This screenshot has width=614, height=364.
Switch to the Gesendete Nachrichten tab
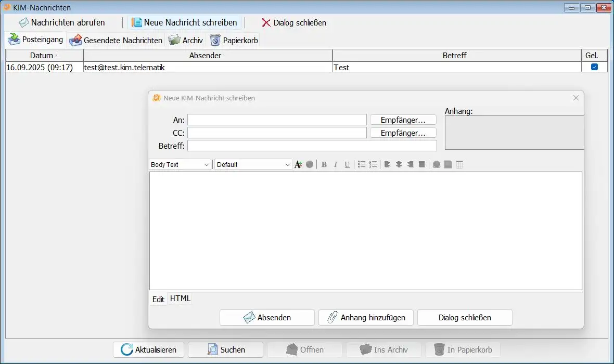pyautogui.click(x=117, y=40)
